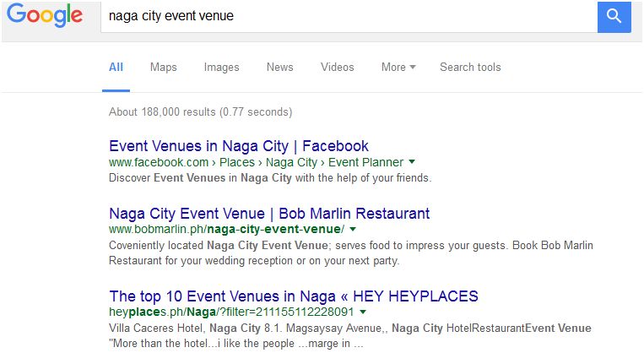The image size is (644, 353).
Task: Click the search box with naga city query
Action: pyautogui.click(x=349, y=16)
